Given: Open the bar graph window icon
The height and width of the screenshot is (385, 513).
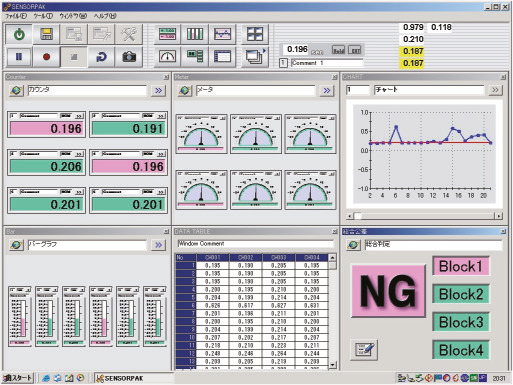Looking at the screenshot, I should [195, 34].
